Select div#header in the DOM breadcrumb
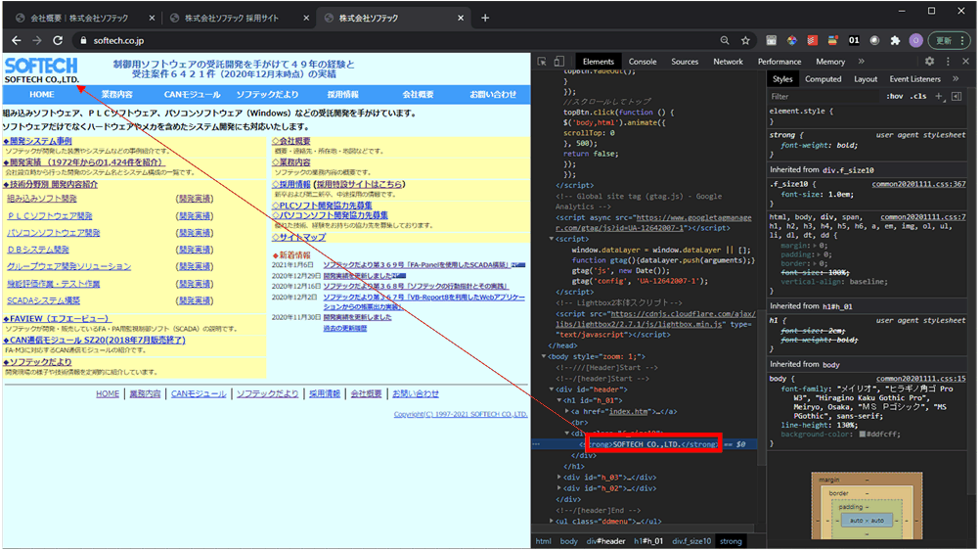The image size is (980, 550). pyautogui.click(x=605, y=541)
